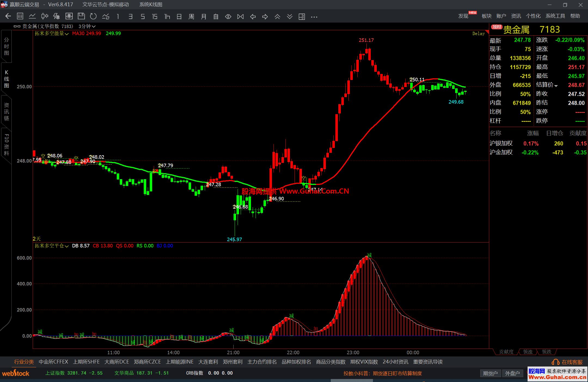This screenshot has height=382, width=588.
Task: Click the split panel layout icon
Action: click(x=302, y=17)
